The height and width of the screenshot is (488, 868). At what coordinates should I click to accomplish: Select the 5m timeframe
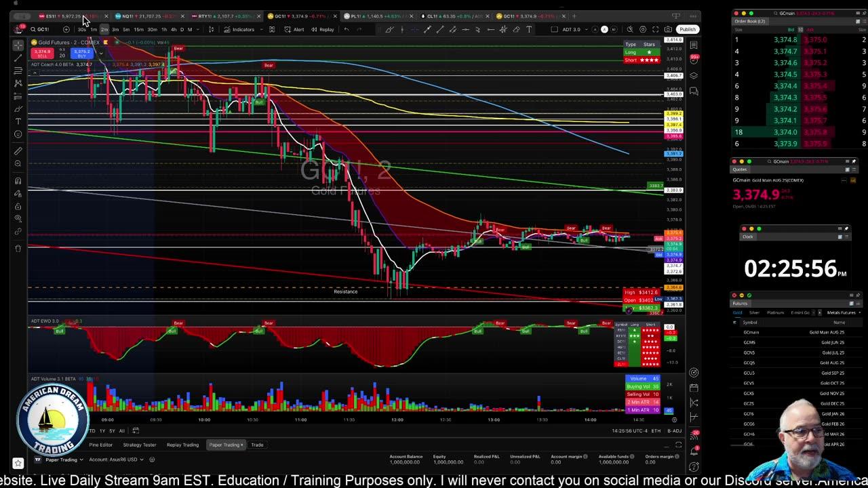pos(126,29)
